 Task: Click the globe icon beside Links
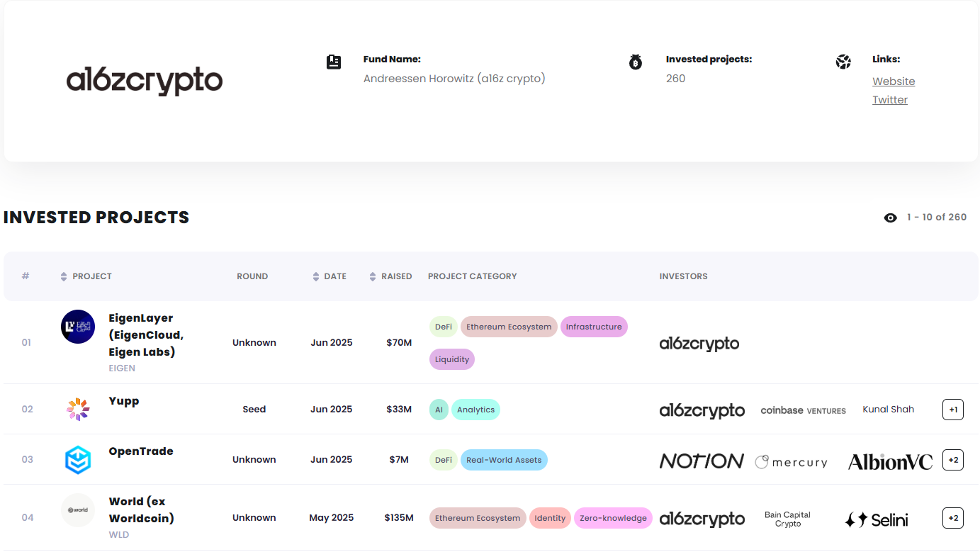pyautogui.click(x=843, y=62)
